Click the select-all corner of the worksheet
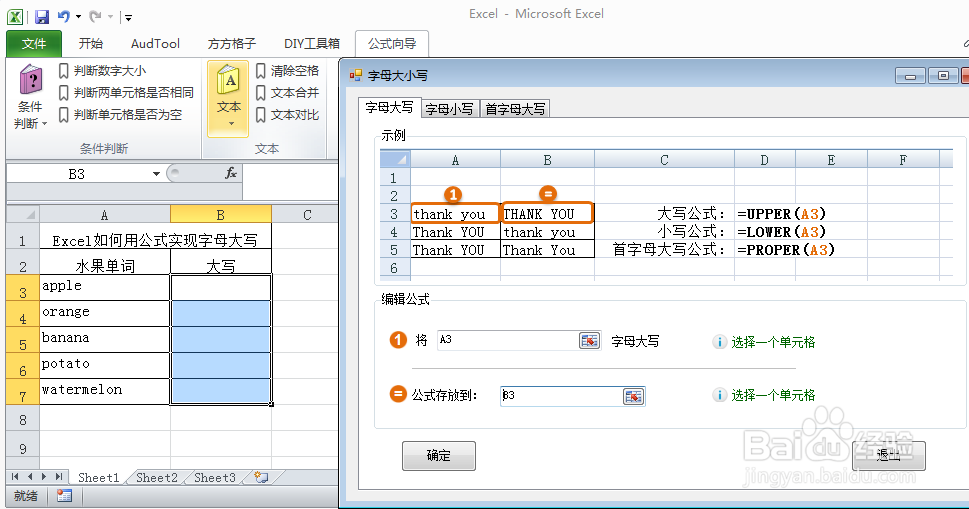Viewport: 969px width, 509px height. click(23, 214)
